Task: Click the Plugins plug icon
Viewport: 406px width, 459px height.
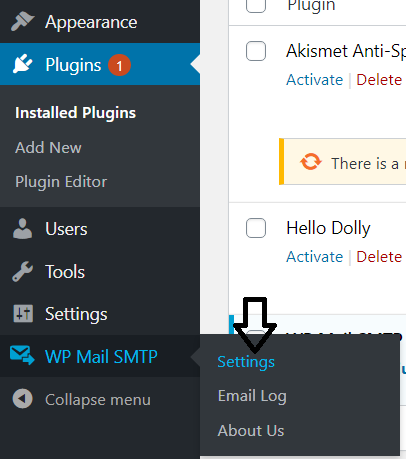Action: [22, 64]
